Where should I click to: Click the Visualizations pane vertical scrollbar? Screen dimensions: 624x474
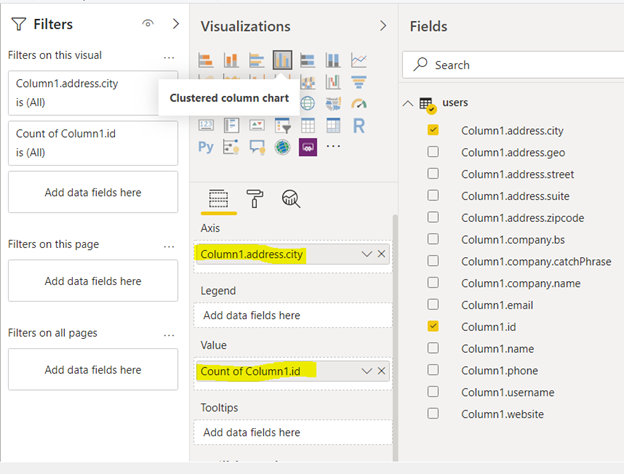(395, 337)
